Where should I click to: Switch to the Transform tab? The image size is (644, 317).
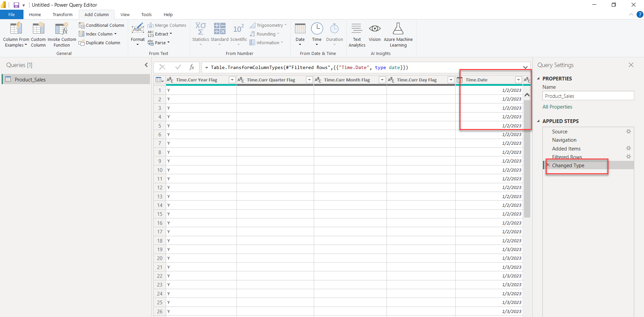coord(62,14)
